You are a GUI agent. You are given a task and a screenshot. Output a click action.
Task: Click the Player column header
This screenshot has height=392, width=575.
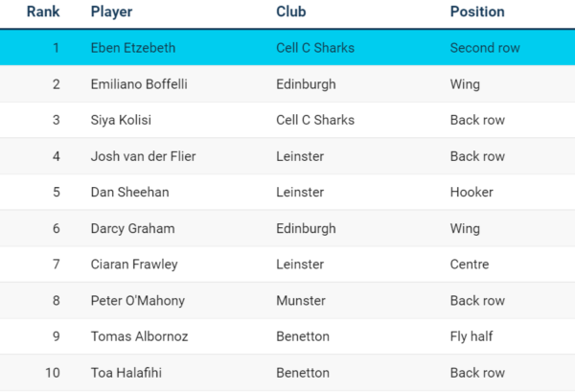tap(111, 12)
